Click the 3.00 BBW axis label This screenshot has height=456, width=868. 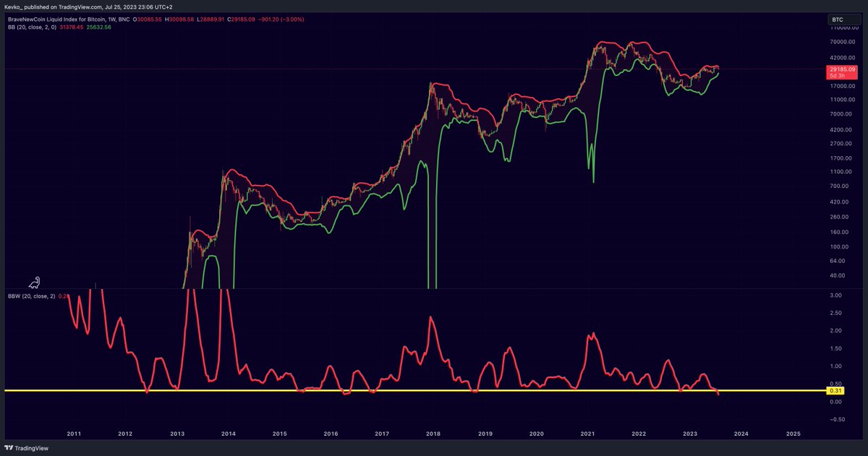836,296
